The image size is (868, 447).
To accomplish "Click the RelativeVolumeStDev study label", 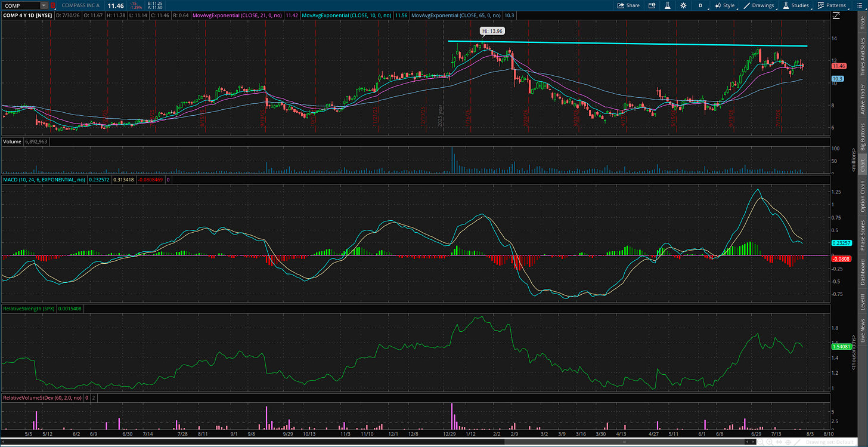I will pos(42,397).
